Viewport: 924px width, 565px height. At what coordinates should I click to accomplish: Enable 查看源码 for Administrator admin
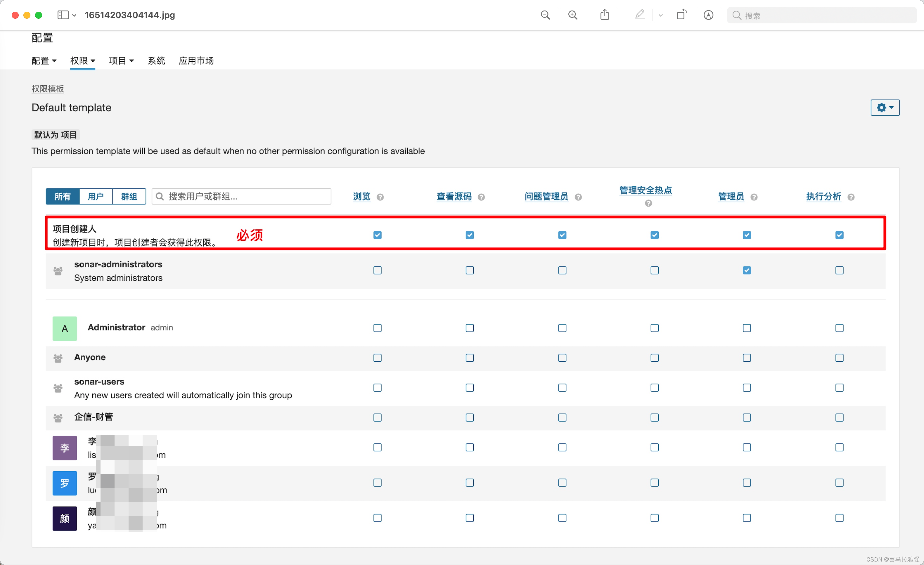point(470,328)
